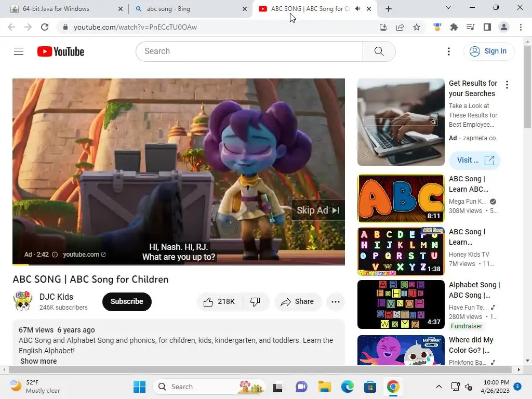The width and height of the screenshot is (532, 399).
Task: Click the Fundraiser badge
Action: (466, 326)
